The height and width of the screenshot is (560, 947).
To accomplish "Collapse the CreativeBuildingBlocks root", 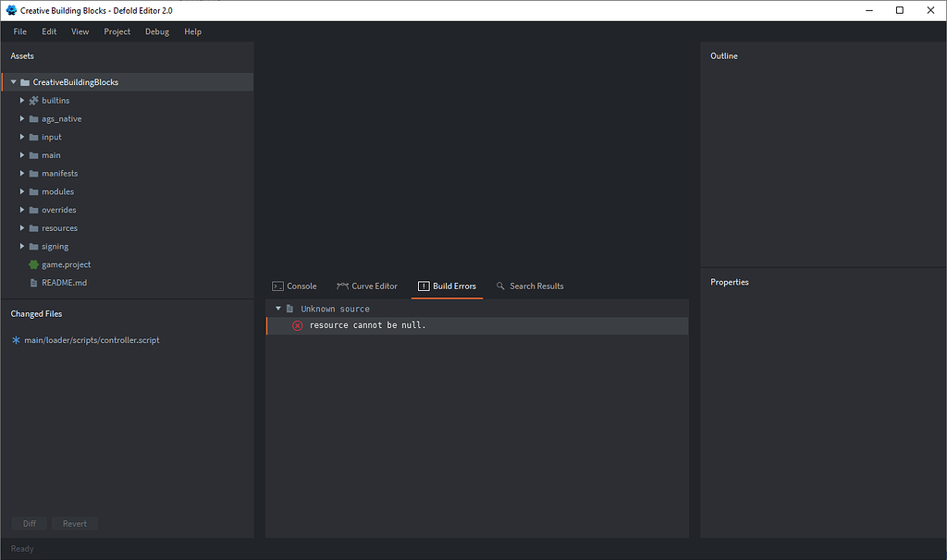I will 12,81.
